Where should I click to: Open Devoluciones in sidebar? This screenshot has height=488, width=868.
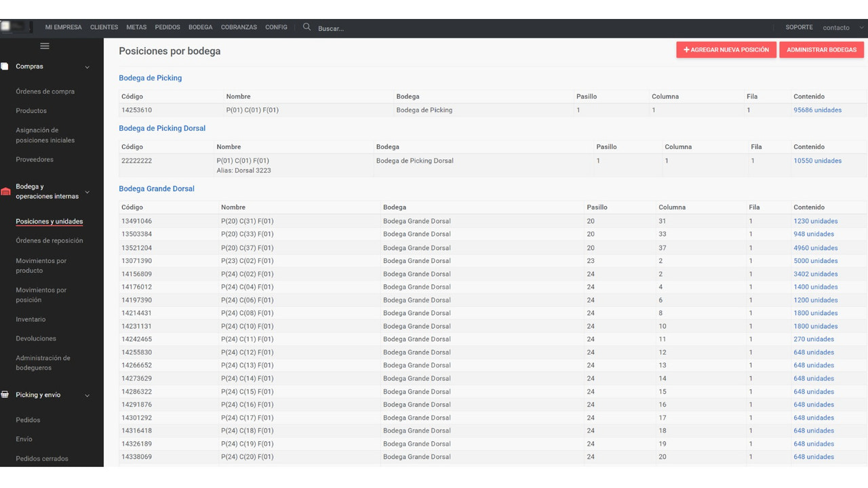click(36, 338)
